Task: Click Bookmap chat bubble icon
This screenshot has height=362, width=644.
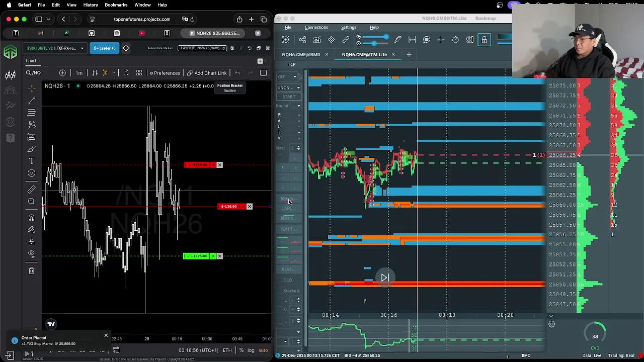Action: click(427, 40)
